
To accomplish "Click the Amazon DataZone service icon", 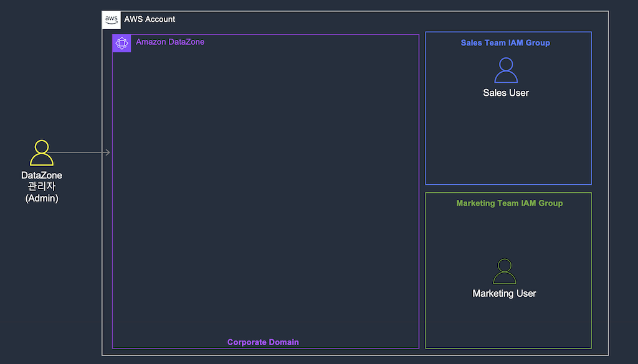I will [x=121, y=43].
